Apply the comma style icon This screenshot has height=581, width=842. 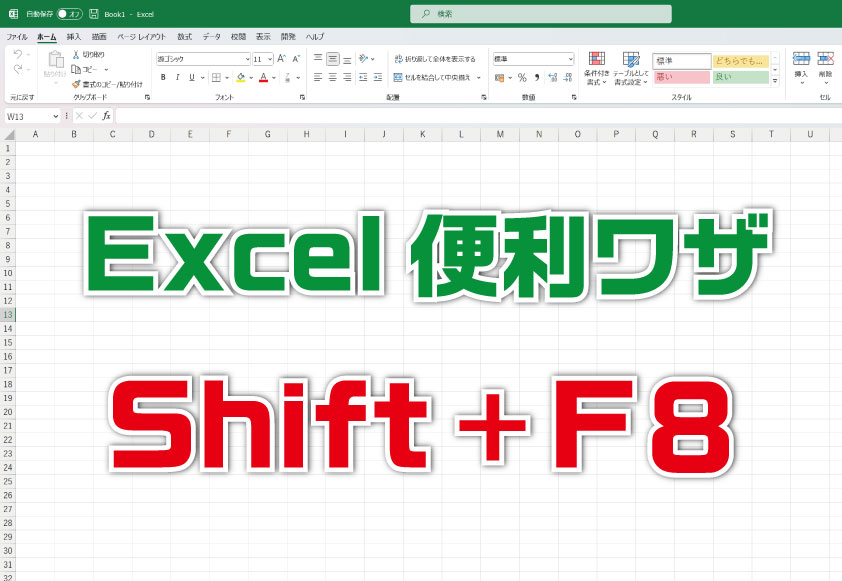[x=537, y=78]
